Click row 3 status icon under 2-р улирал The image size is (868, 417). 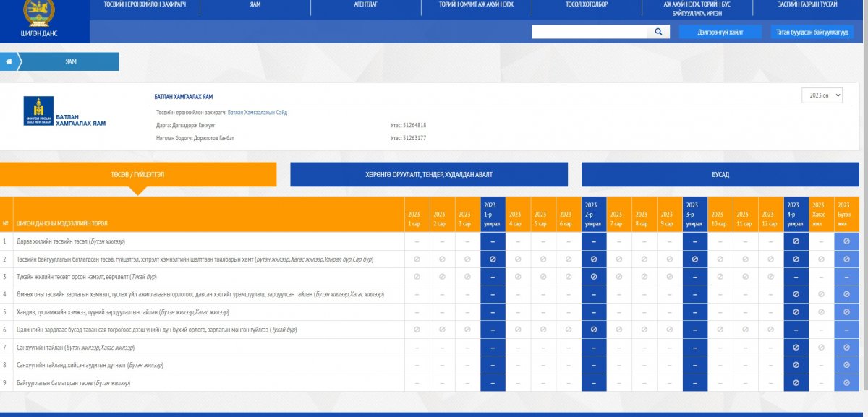coord(593,277)
